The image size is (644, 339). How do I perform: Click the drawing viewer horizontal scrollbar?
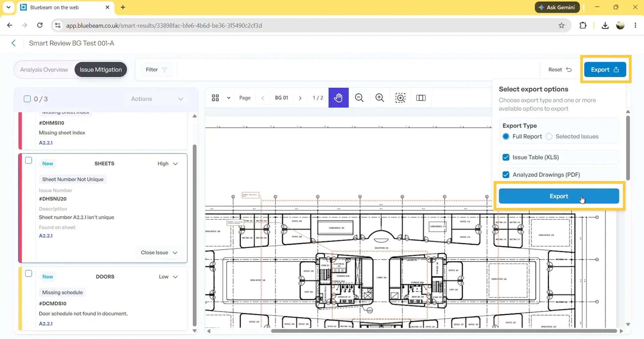444,331
